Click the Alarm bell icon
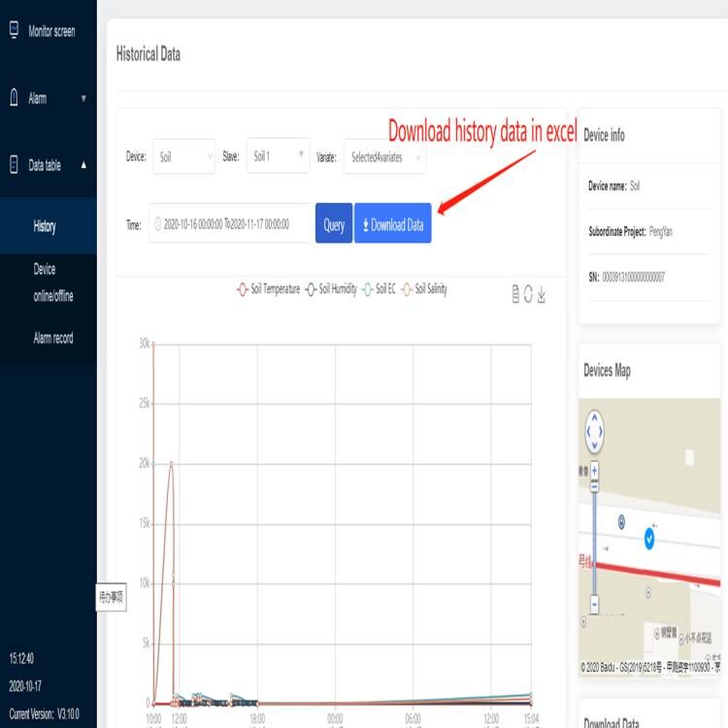728x728 pixels. point(14,97)
